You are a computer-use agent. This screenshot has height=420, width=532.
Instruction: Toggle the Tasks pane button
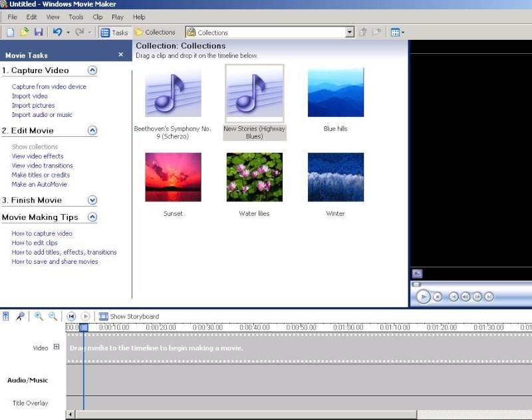[x=114, y=33]
